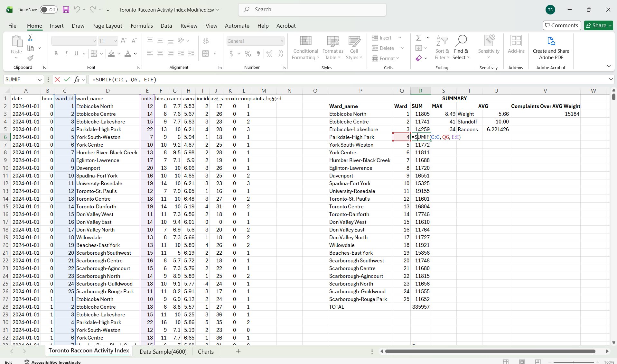Click Accessibility: Investigate in status bar
Image resolution: width=617 pixels, height=364 pixels.
coord(53,362)
